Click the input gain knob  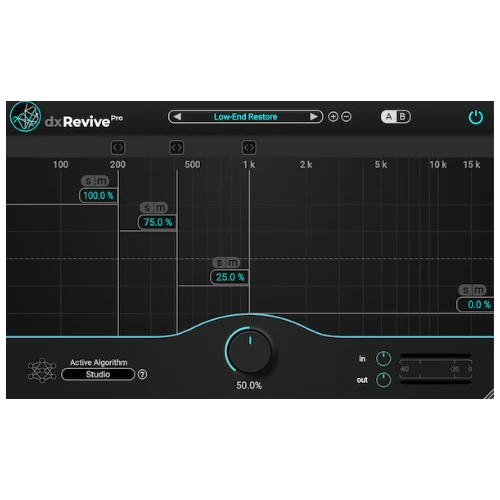tap(383, 359)
